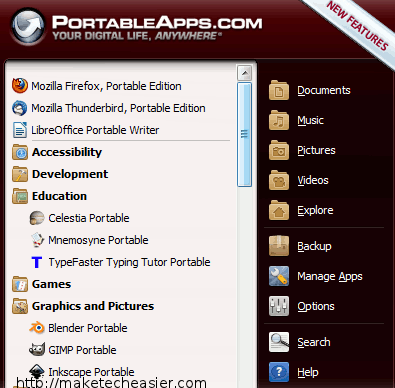The height and width of the screenshot is (388, 395).
Task: Click the blue T TypeFaster icon
Action: (x=37, y=262)
